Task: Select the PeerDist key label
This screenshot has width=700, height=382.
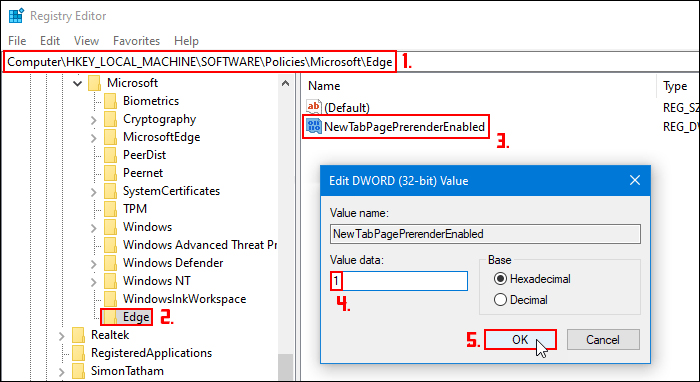Action: [145, 155]
